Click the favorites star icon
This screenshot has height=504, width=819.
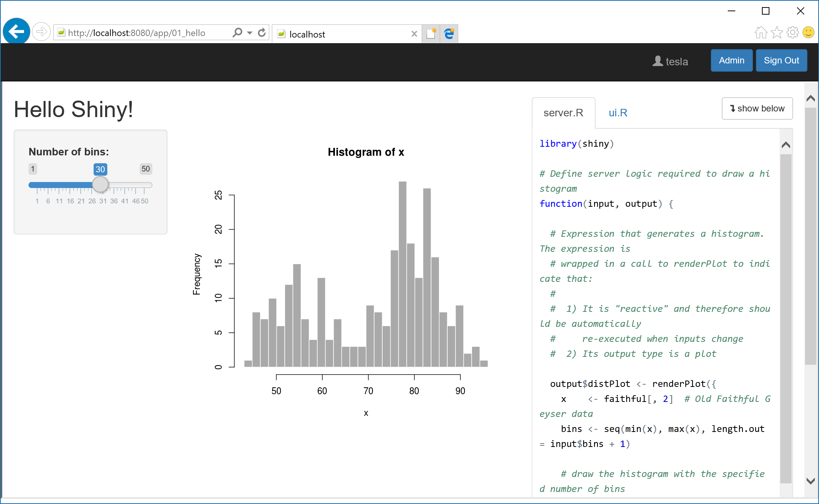tap(777, 33)
